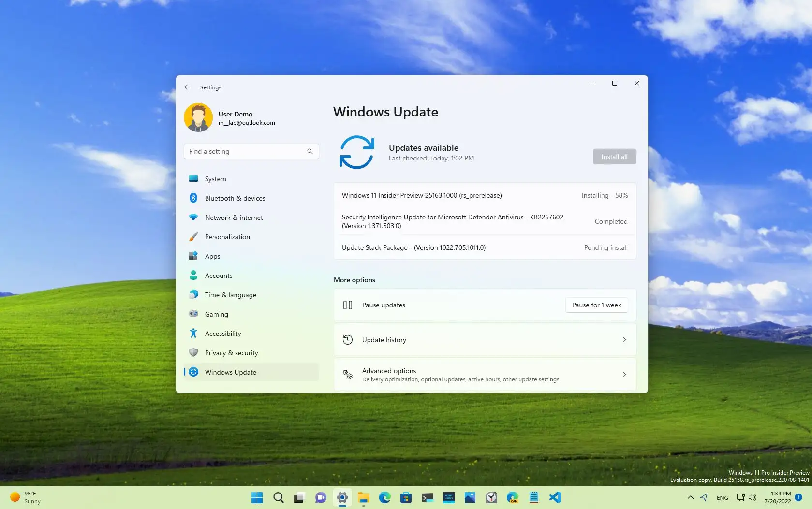Click the Privacy & security shield icon
The height and width of the screenshot is (509, 812).
tap(193, 352)
